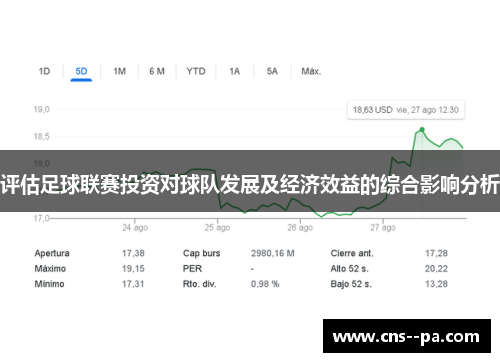Click the market cap value 2980,16 M

coord(273,253)
